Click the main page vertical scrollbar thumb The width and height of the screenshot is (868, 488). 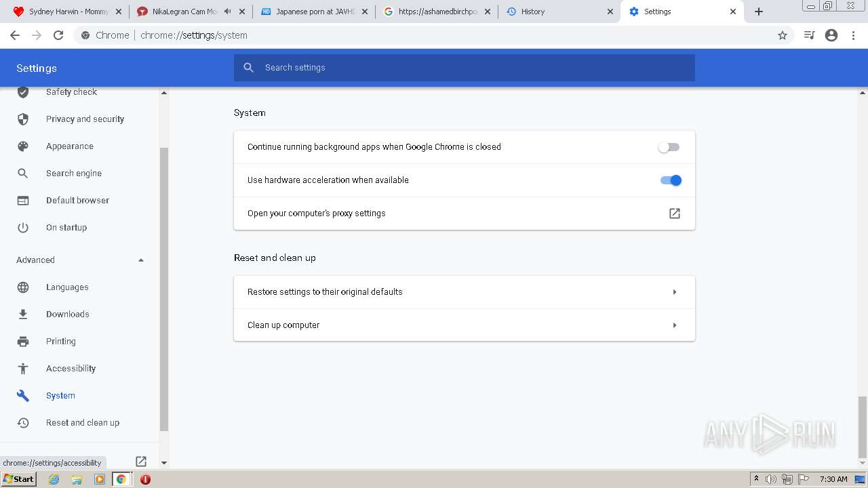click(x=863, y=427)
